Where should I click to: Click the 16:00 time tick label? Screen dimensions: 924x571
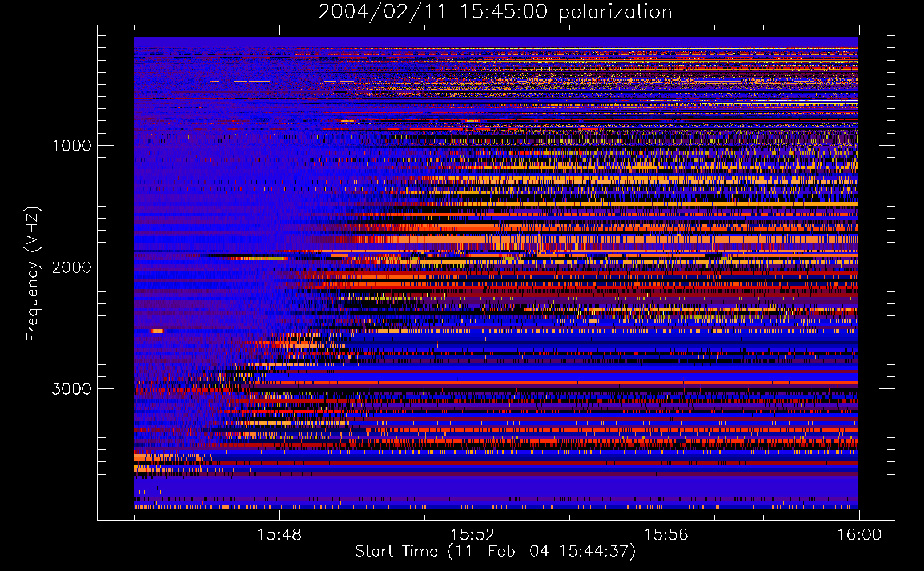[x=859, y=535]
